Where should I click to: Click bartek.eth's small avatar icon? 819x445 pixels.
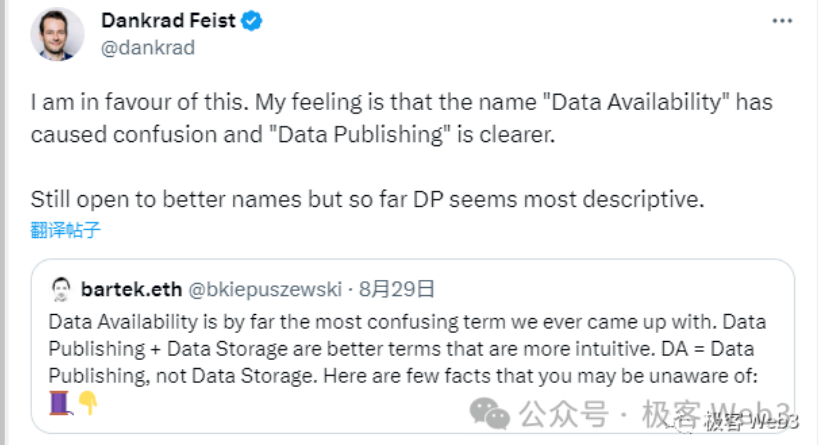point(60,290)
